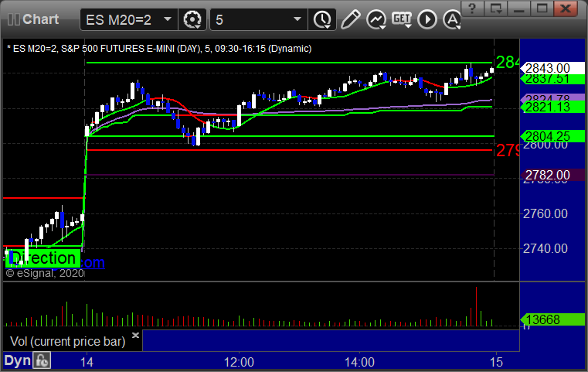Maximize the chart window
This screenshot has width=588, height=372.
(x=542, y=9)
